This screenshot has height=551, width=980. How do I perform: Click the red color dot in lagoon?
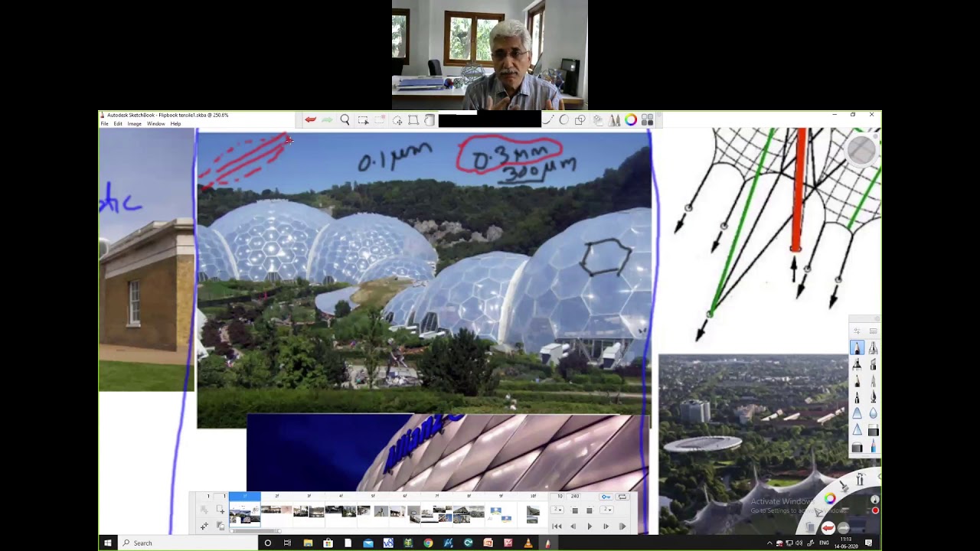[875, 510]
